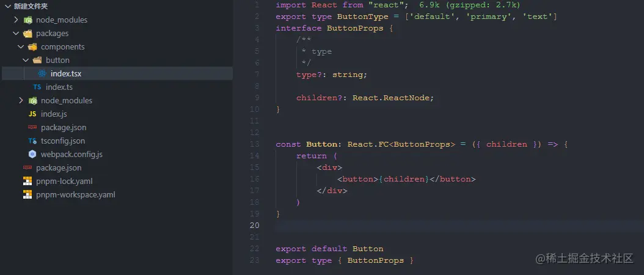The width and height of the screenshot is (644, 275).
Task: Click {children} inside the button tag
Action: click(x=404, y=179)
